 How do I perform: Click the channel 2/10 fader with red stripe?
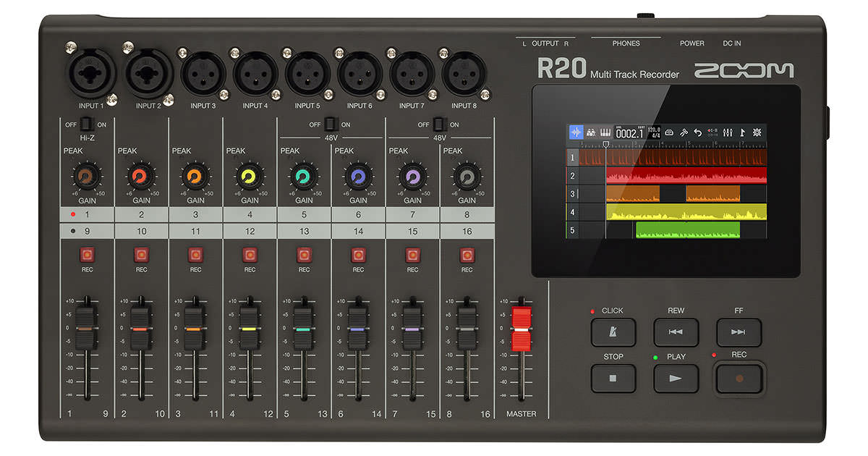pyautogui.click(x=141, y=329)
